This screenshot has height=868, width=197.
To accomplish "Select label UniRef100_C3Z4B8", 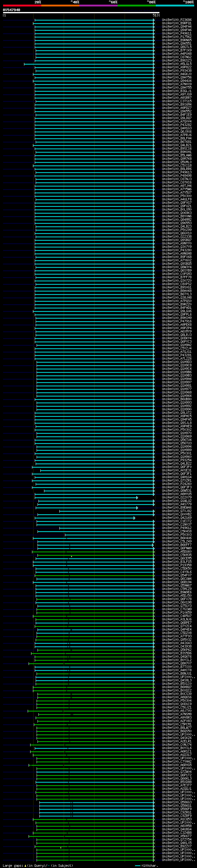I will coord(177,833).
